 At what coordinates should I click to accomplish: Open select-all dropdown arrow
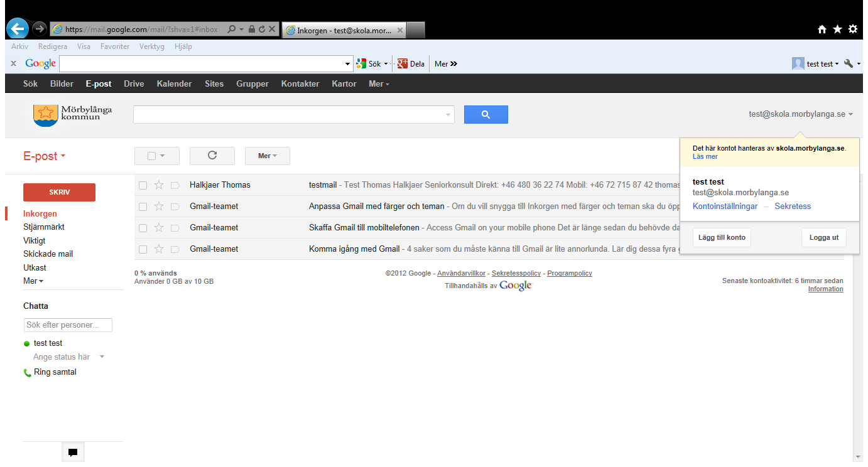(x=163, y=156)
